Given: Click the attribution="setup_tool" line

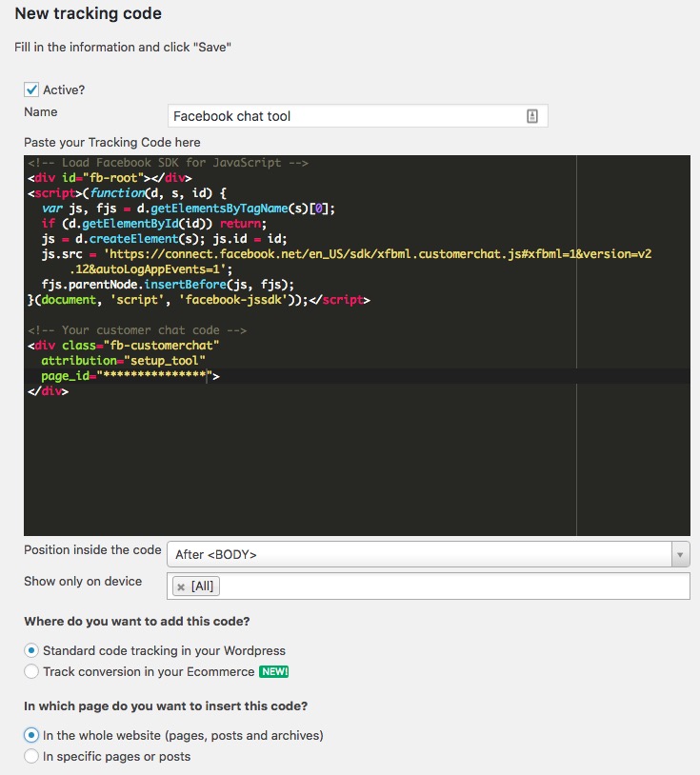Looking at the screenshot, I should pos(123,361).
